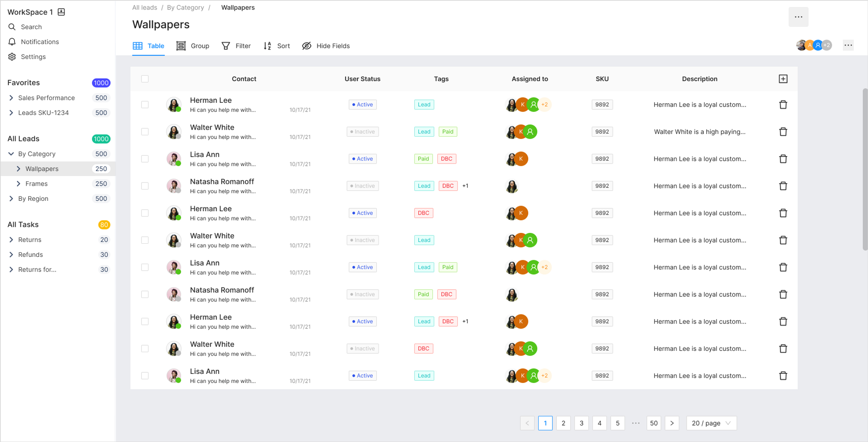Go to page 5
The height and width of the screenshot is (442, 868).
[618, 423]
